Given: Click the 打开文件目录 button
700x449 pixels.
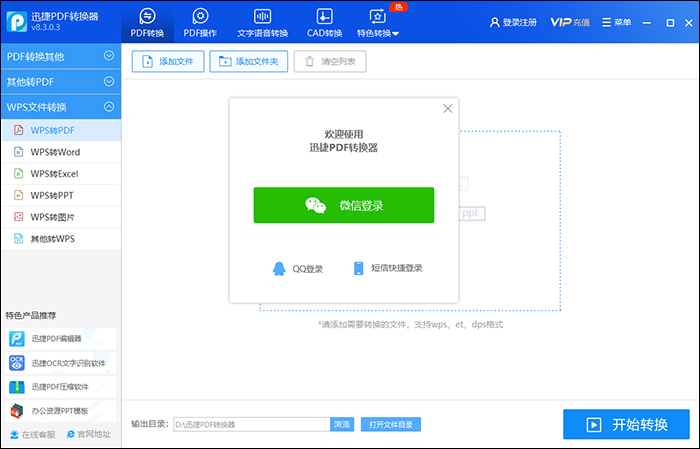Looking at the screenshot, I should click(x=391, y=424).
